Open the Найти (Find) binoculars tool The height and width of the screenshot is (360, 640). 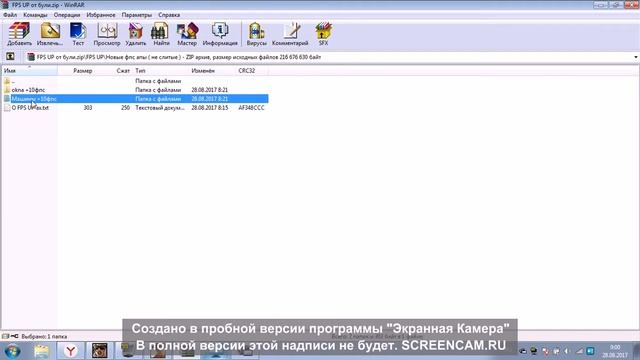point(161,34)
